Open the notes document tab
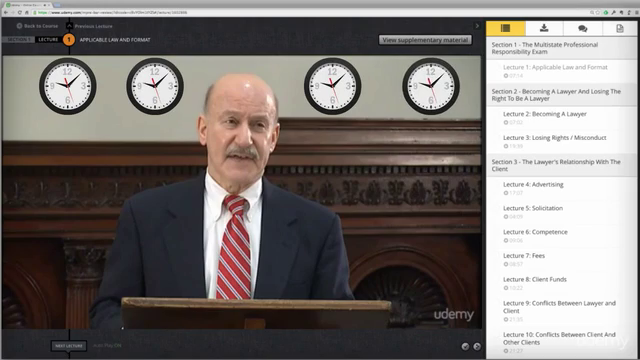640x360 pixels. click(620, 28)
